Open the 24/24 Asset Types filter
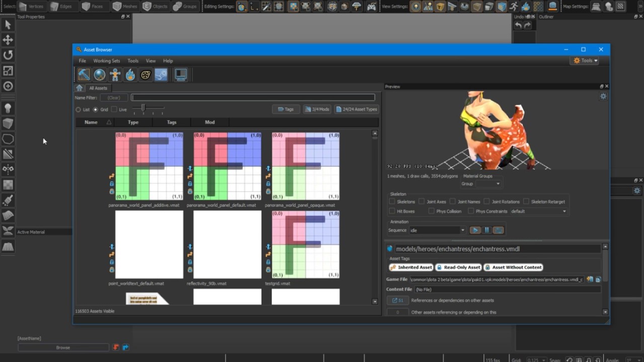 pyautogui.click(x=356, y=109)
